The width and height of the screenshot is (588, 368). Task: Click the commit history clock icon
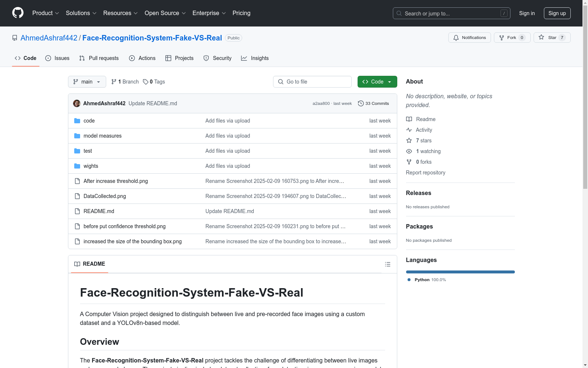(x=361, y=103)
